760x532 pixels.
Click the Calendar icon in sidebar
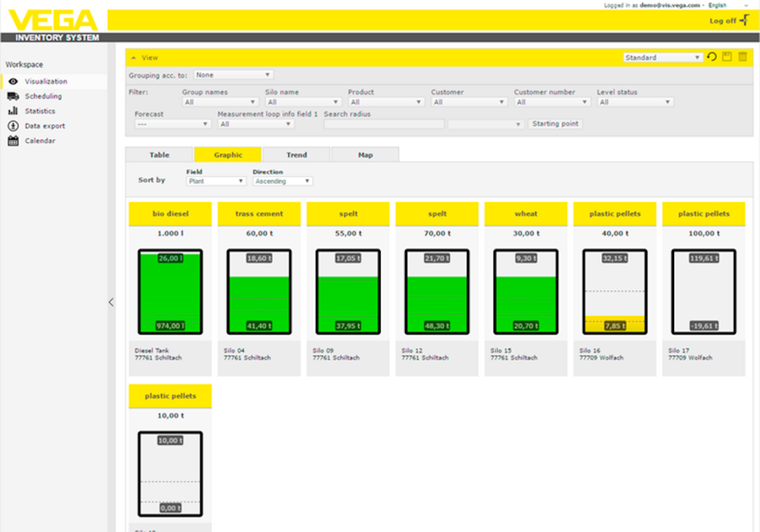(x=13, y=141)
